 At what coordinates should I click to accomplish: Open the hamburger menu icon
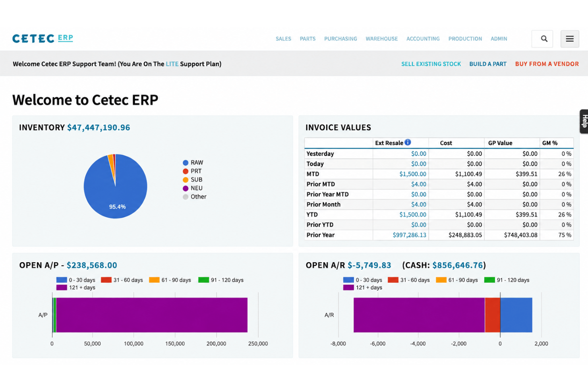click(x=570, y=39)
